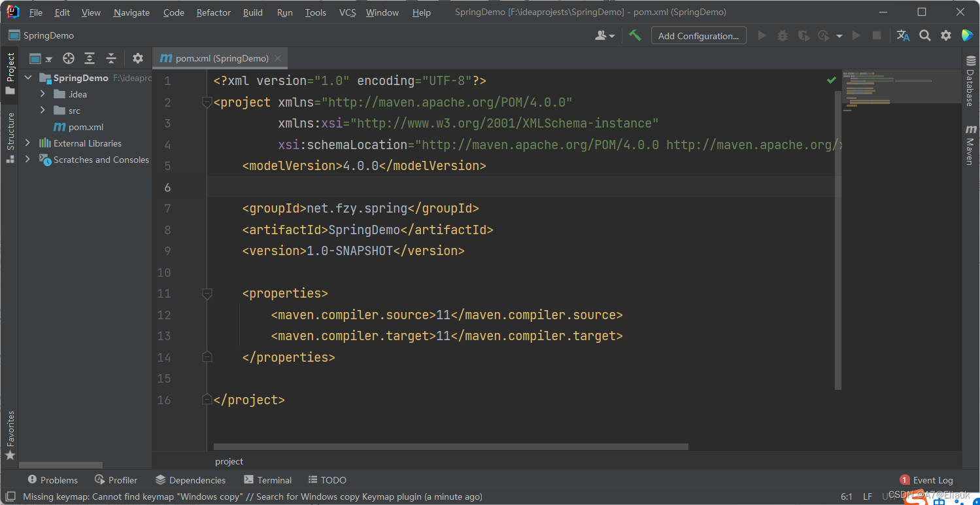Open the Code menu
The width and height of the screenshot is (980, 505).
click(x=173, y=12)
